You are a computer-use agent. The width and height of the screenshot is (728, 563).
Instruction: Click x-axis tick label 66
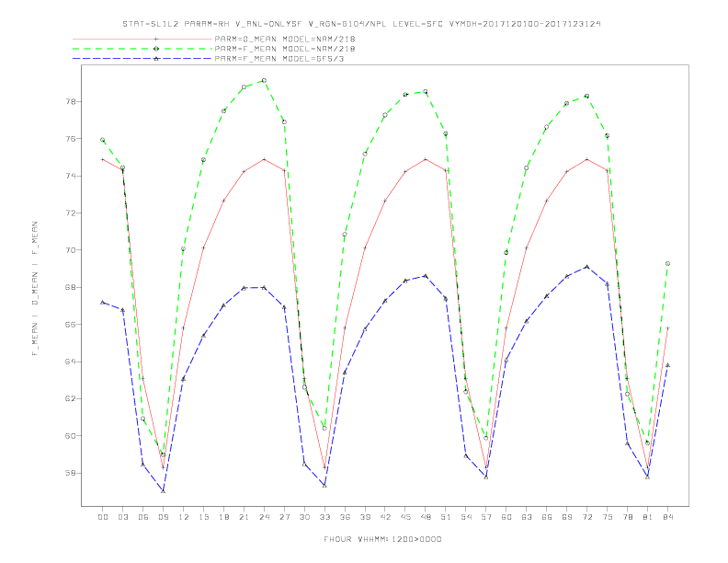[547, 517]
